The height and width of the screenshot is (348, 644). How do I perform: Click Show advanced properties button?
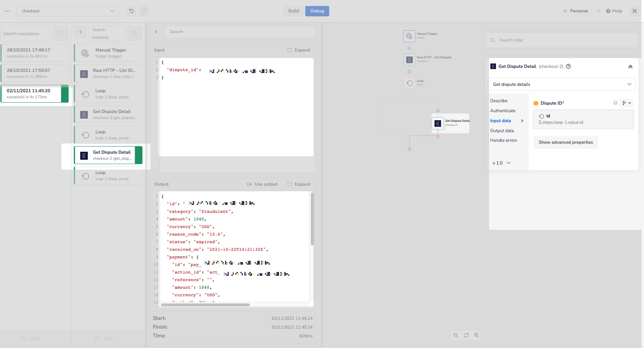[x=565, y=142]
